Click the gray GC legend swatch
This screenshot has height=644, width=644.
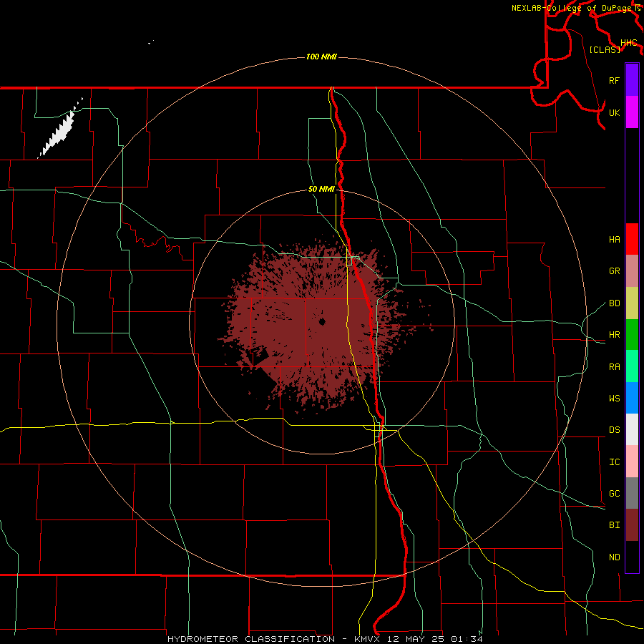point(632,493)
